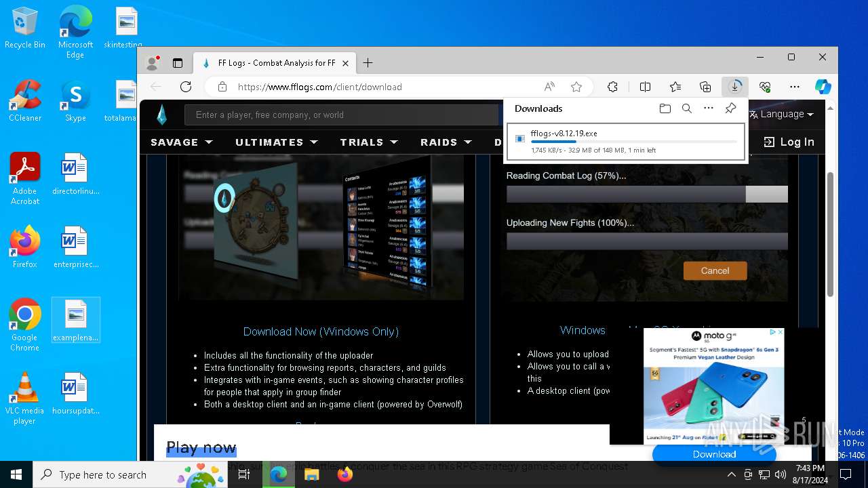Expand the SAVAGE menu

(181, 142)
